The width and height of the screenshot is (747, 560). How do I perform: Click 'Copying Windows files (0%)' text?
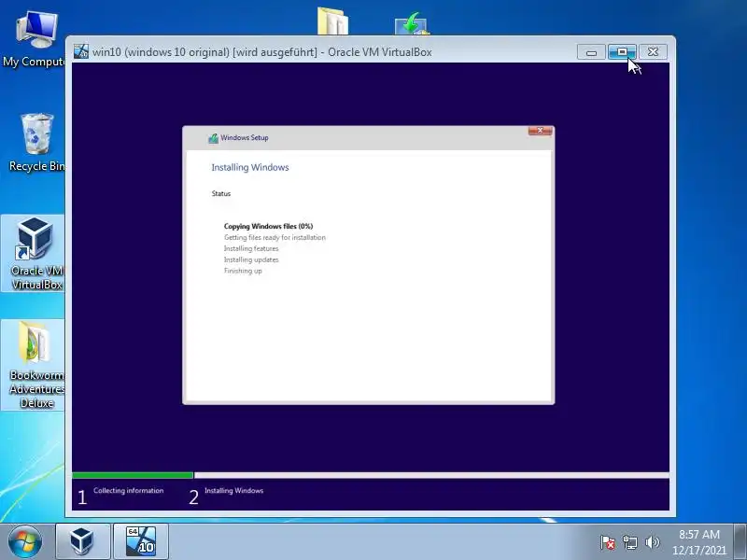click(268, 226)
